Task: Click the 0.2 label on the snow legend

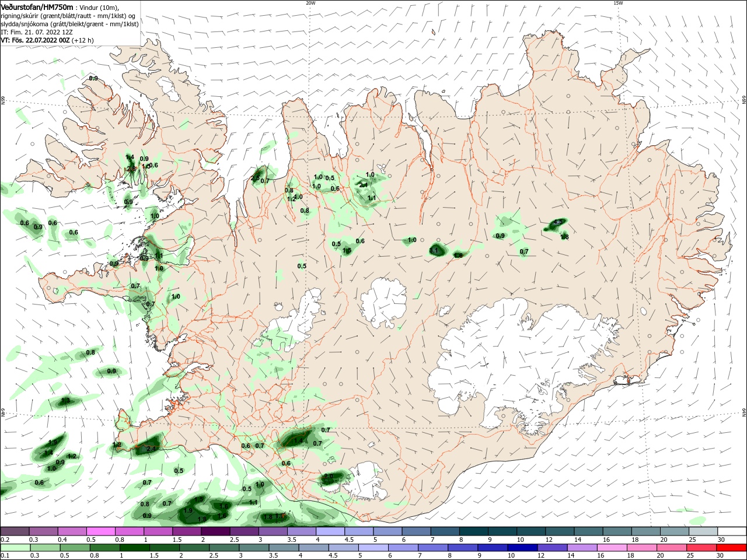Action: tap(5, 540)
